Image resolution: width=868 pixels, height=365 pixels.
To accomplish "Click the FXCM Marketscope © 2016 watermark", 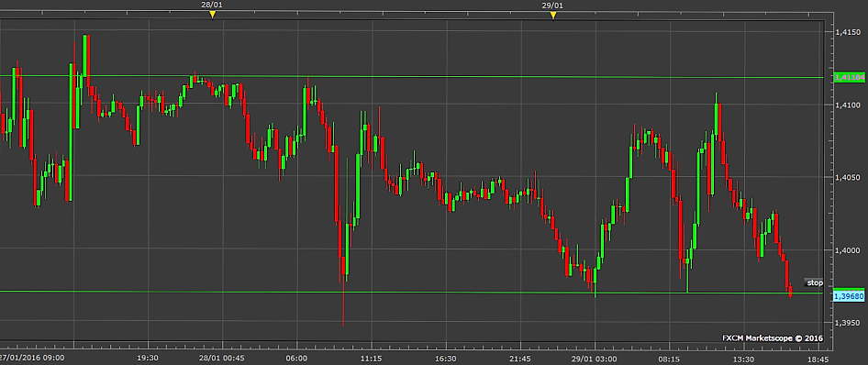I will pyautogui.click(x=773, y=338).
